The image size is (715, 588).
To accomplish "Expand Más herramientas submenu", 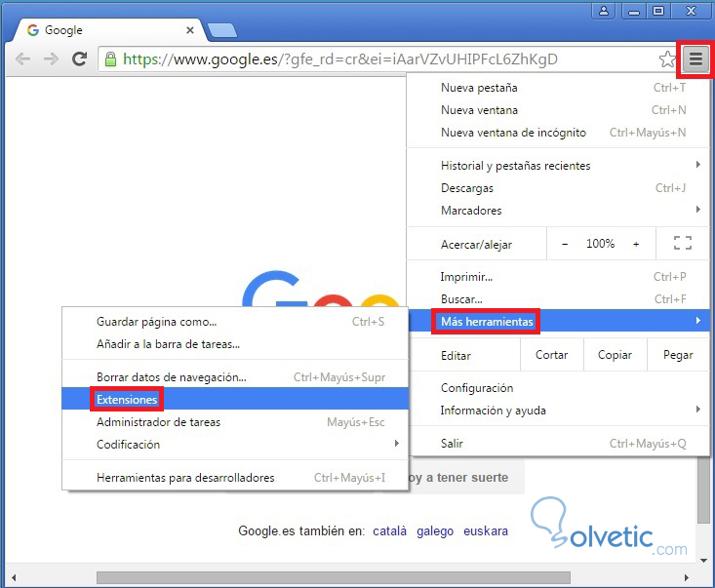I will coord(558,322).
